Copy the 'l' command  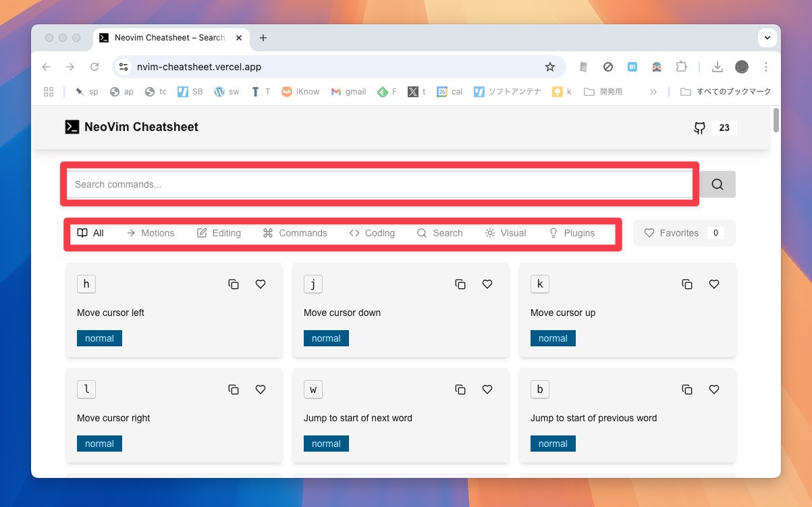pos(234,390)
